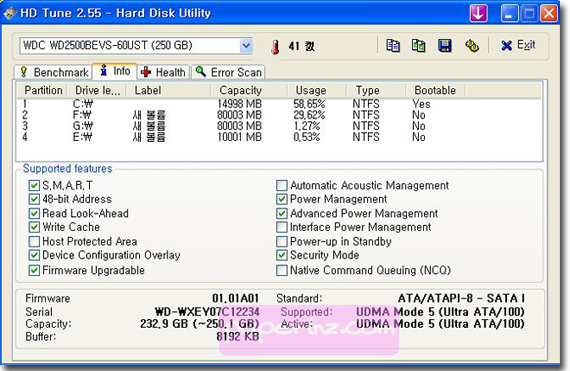
Task: Select the Info tab
Action: pos(115,71)
